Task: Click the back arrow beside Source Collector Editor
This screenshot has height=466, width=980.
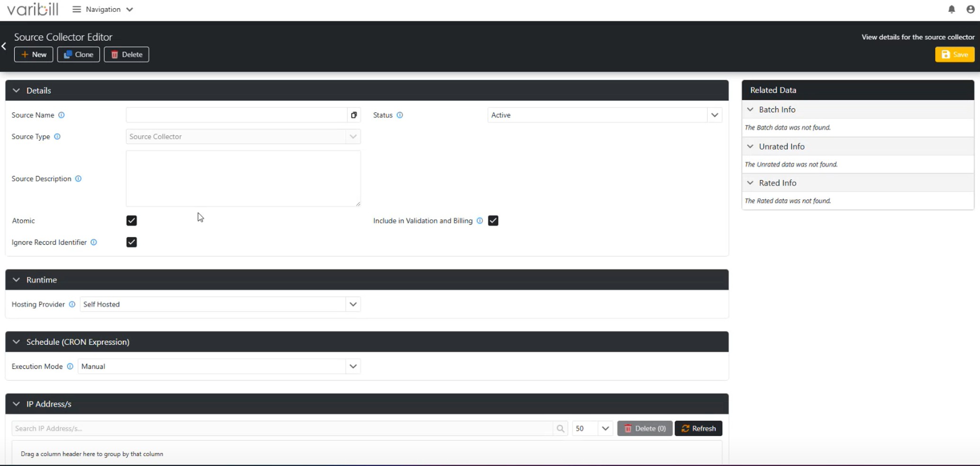Action: (4, 46)
